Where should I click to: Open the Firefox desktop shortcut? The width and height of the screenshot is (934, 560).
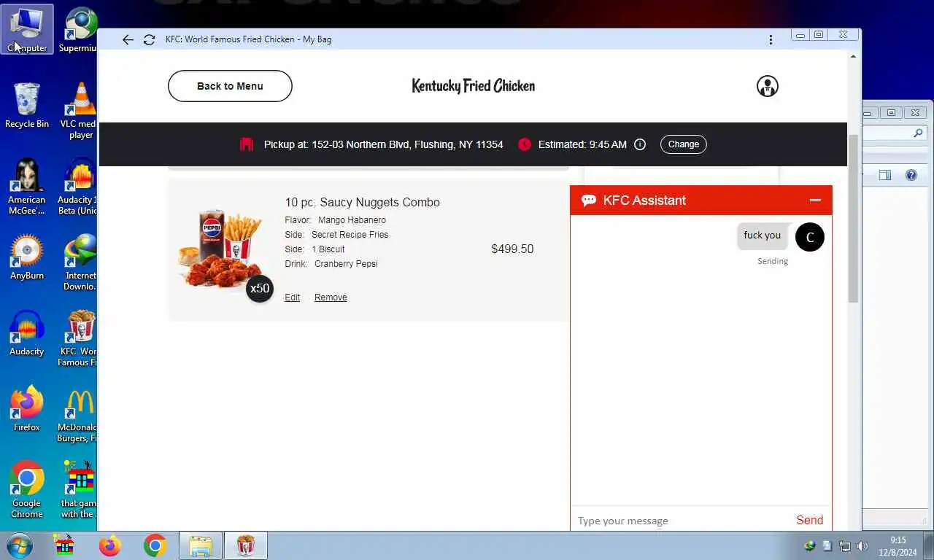point(27,409)
